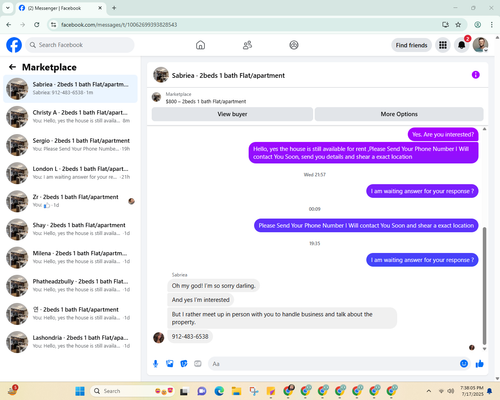Viewport: 500px width, 400px height.
Task: Open Phatheadzbully conversation
Action: 70,286
